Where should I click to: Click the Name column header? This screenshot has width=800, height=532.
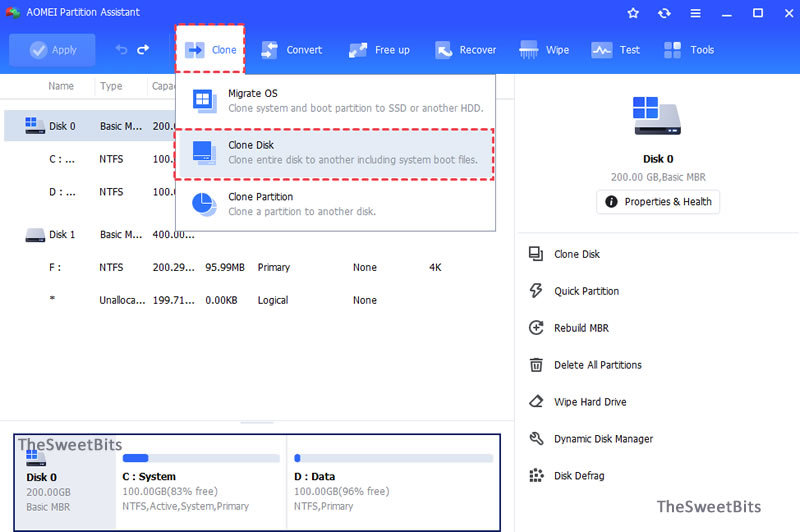[61, 86]
